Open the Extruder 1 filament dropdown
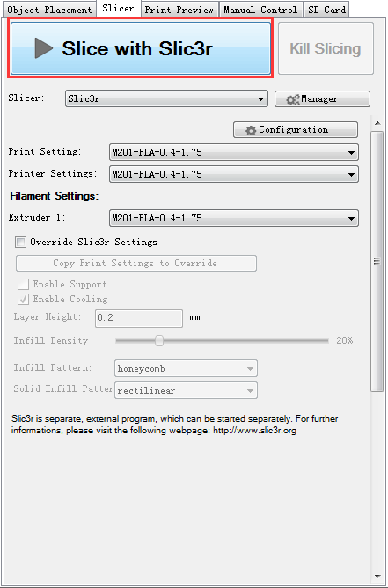The width and height of the screenshot is (388, 588). [234, 218]
